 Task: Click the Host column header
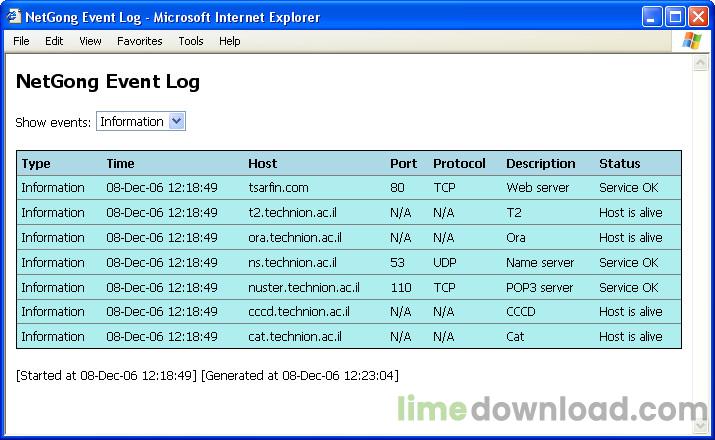263,164
